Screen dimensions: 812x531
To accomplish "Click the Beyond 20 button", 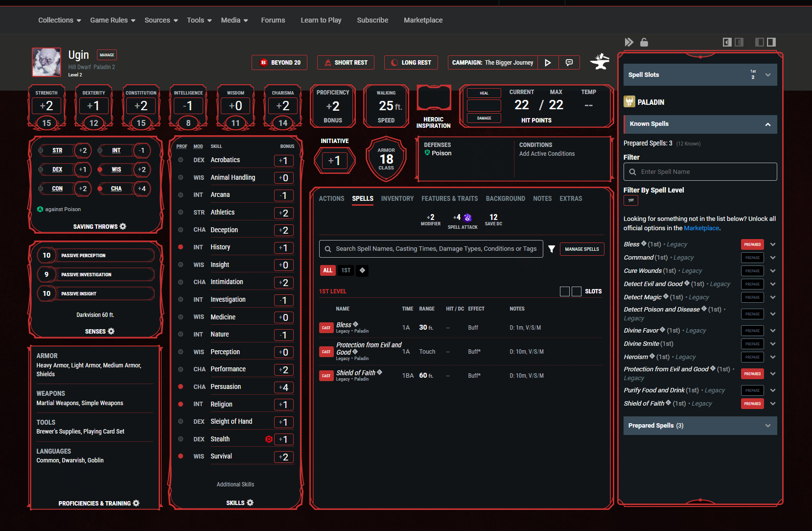I will pos(279,63).
